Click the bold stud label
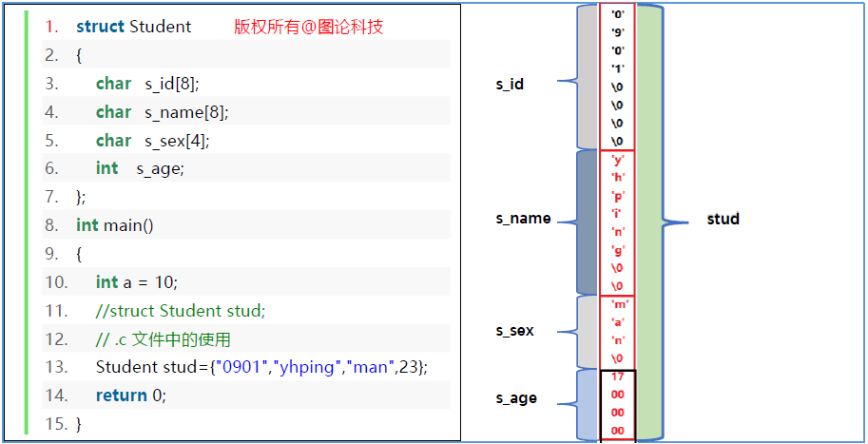Screen dimensions: 868x444 [x=723, y=219]
